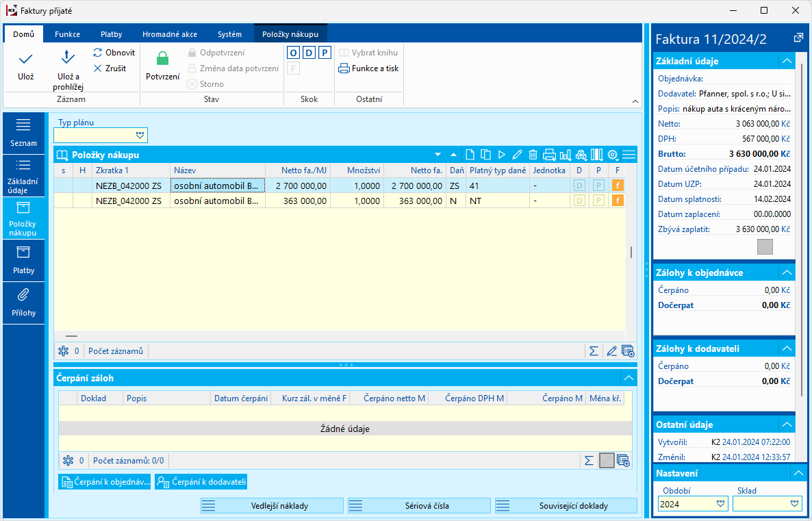Open the gear settings icon in Položky nákupu header
This screenshot has height=521, width=812.
click(x=612, y=155)
